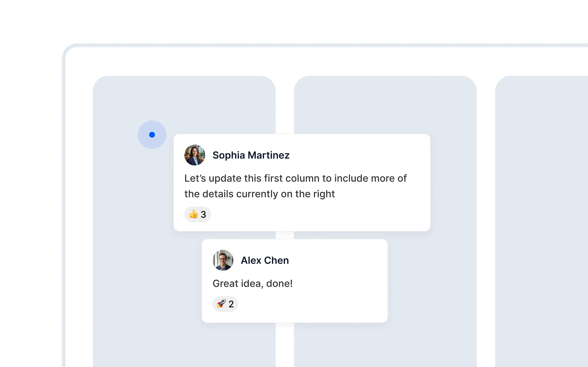Click the rocket emoji icon
The height and width of the screenshot is (367, 588).
click(221, 304)
